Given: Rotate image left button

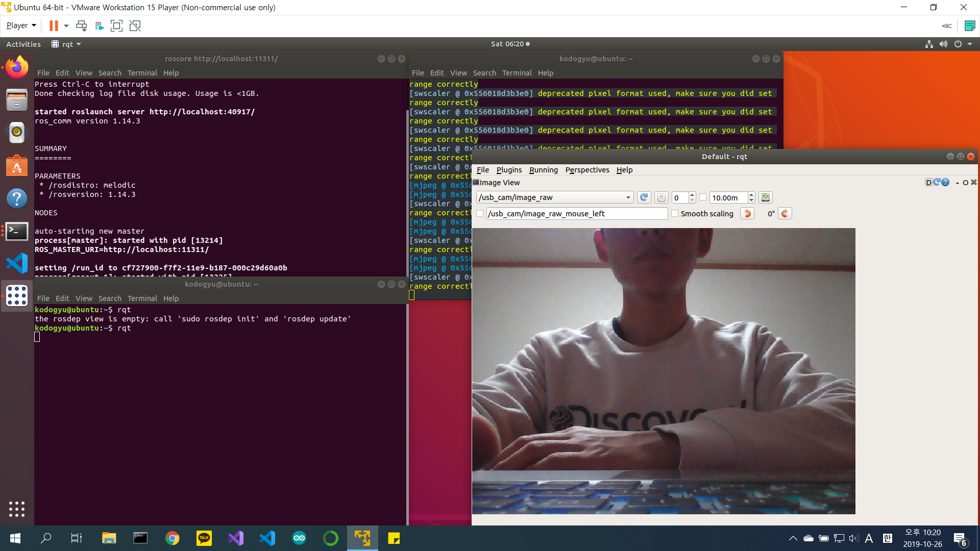Looking at the screenshot, I should coord(747,213).
